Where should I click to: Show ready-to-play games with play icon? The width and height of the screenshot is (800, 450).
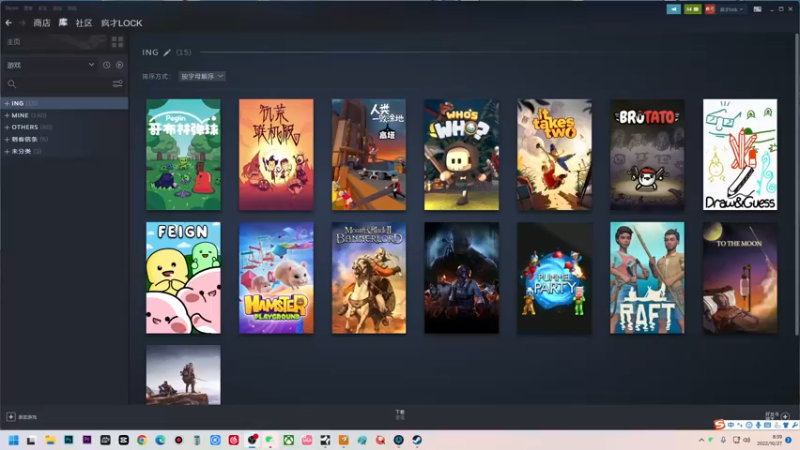point(119,65)
